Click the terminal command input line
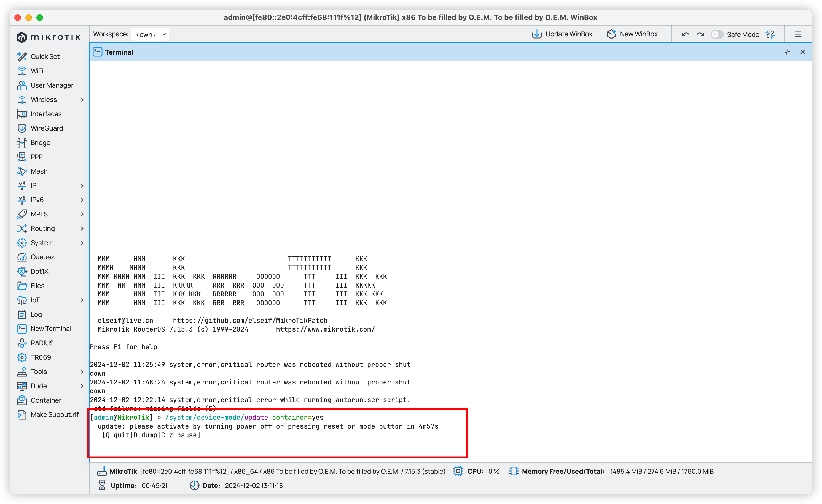This screenshot has height=504, width=822. [x=207, y=417]
